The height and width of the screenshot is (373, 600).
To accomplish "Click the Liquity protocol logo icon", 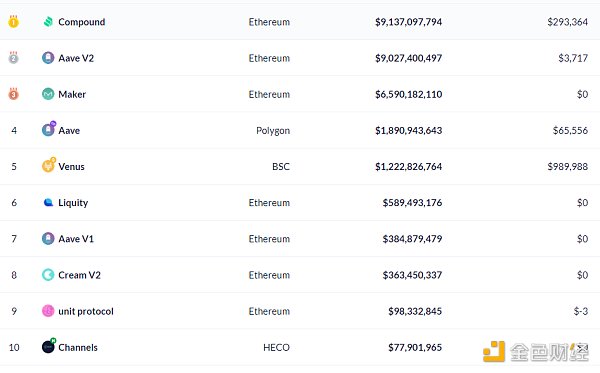I will 48,202.
